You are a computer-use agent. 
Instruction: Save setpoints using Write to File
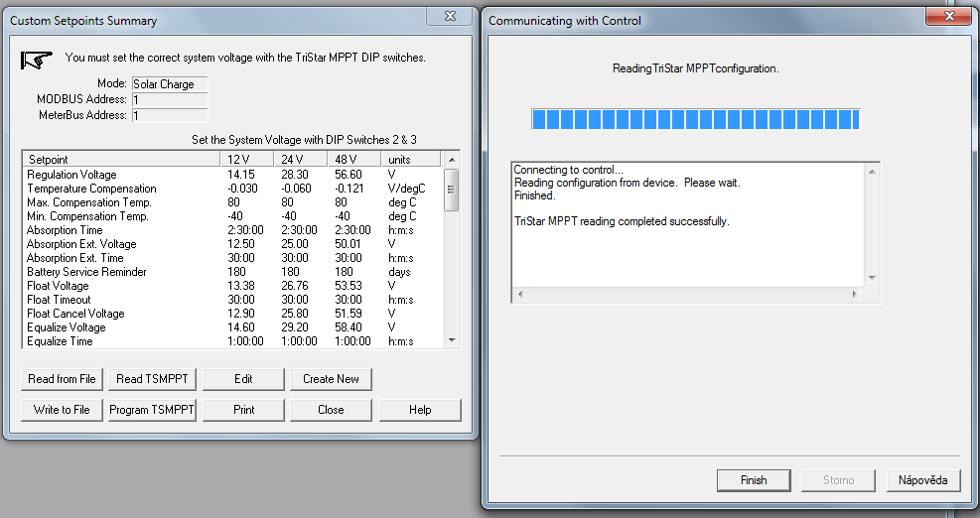[62, 410]
